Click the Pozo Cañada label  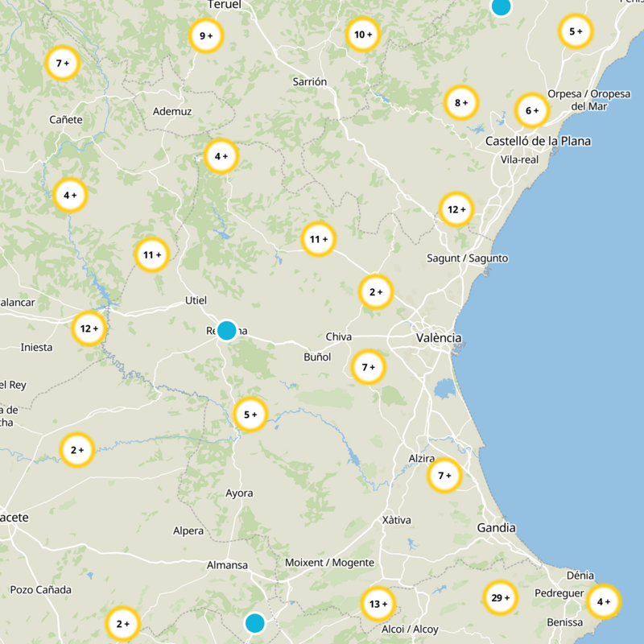tap(41, 590)
